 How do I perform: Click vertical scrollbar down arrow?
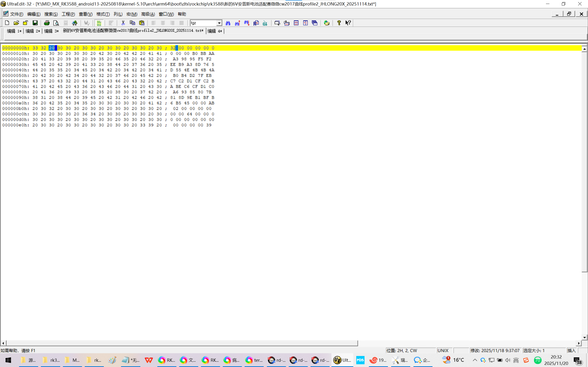(x=584, y=337)
